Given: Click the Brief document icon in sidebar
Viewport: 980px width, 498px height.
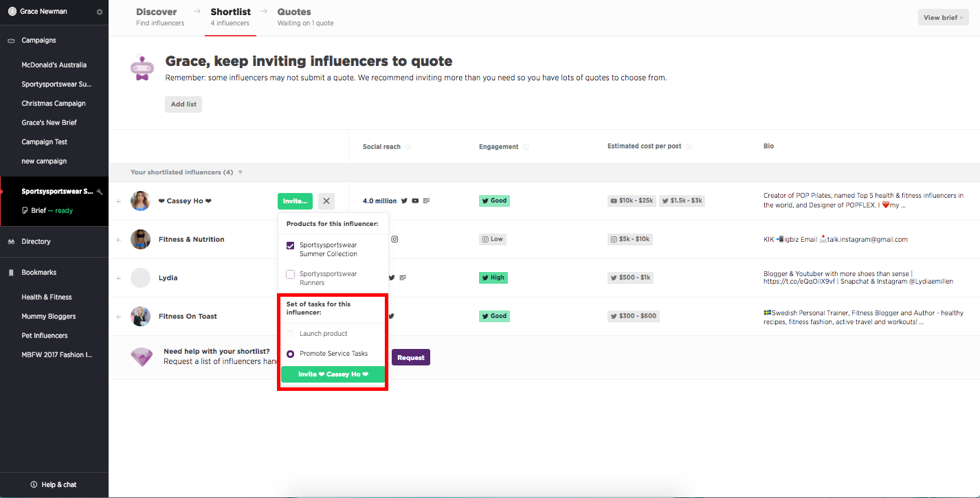Looking at the screenshot, I should [x=25, y=211].
